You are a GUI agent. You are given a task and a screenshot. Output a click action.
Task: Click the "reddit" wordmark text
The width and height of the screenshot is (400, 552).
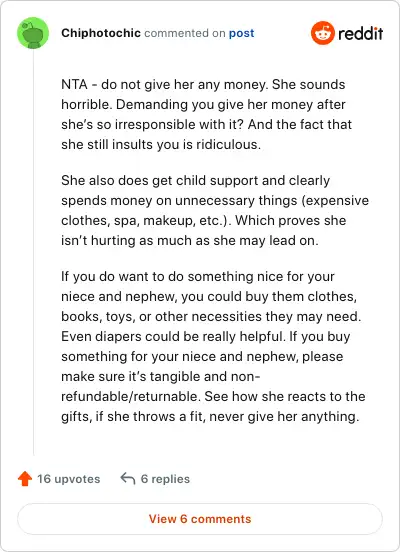point(360,33)
